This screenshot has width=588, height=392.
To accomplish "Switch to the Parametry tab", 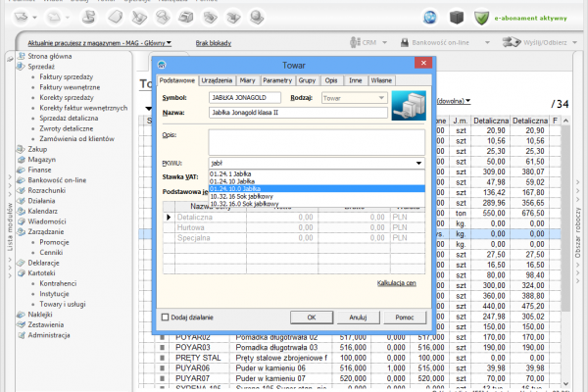I will click(277, 78).
